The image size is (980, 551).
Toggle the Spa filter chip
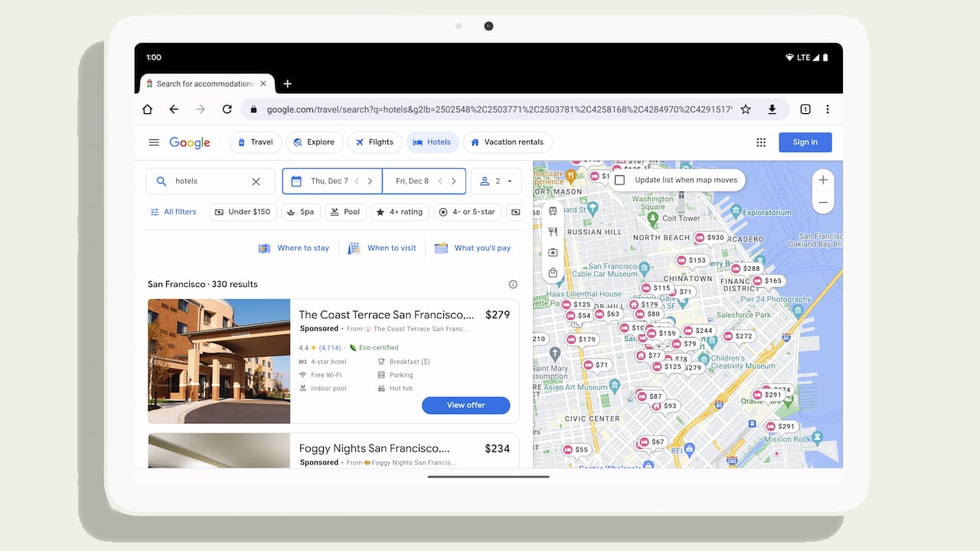(x=301, y=212)
